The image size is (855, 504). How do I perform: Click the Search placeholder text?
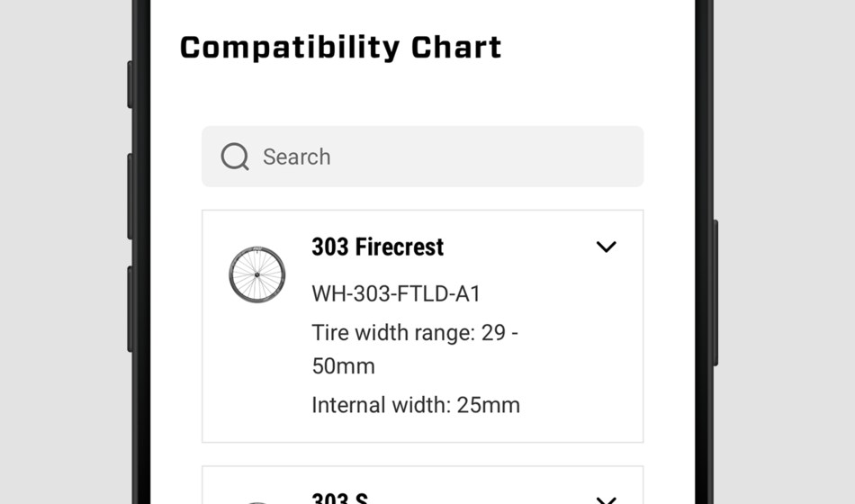pyautogui.click(x=297, y=157)
